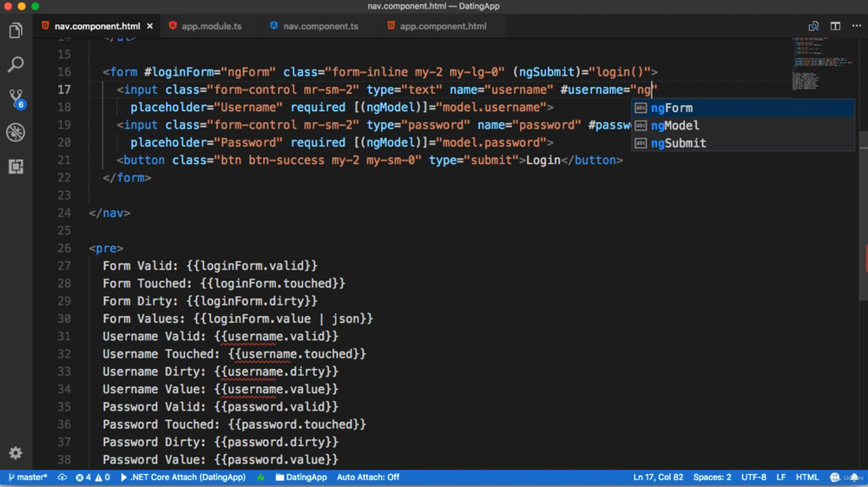The height and width of the screenshot is (487, 868).
Task: Click the green flame status bar icon
Action: [260, 477]
